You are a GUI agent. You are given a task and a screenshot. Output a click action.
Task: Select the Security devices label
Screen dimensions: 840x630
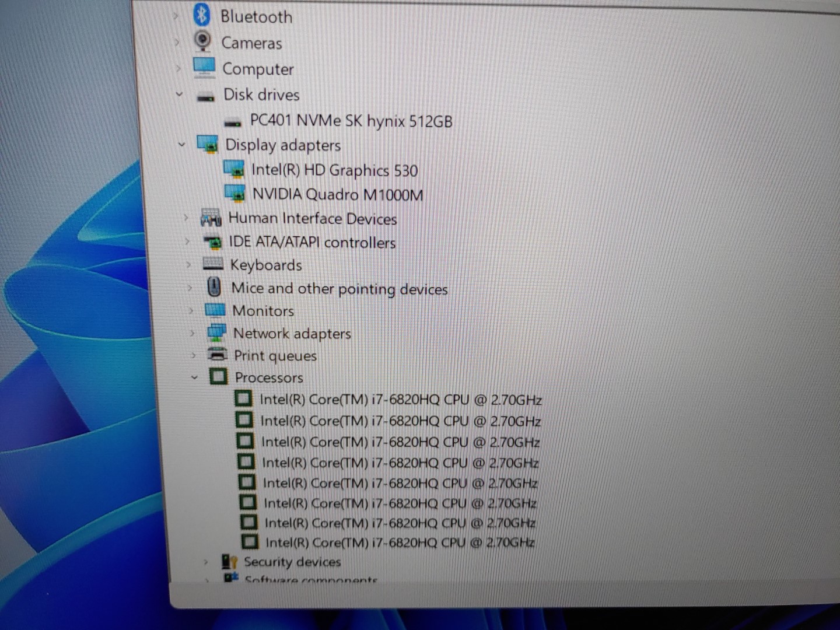[292, 562]
